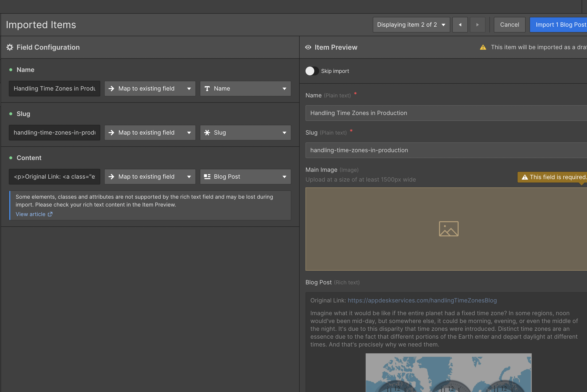The image size is (587, 392).
Task: Click the world map time zones thumbnail
Action: pos(448,372)
